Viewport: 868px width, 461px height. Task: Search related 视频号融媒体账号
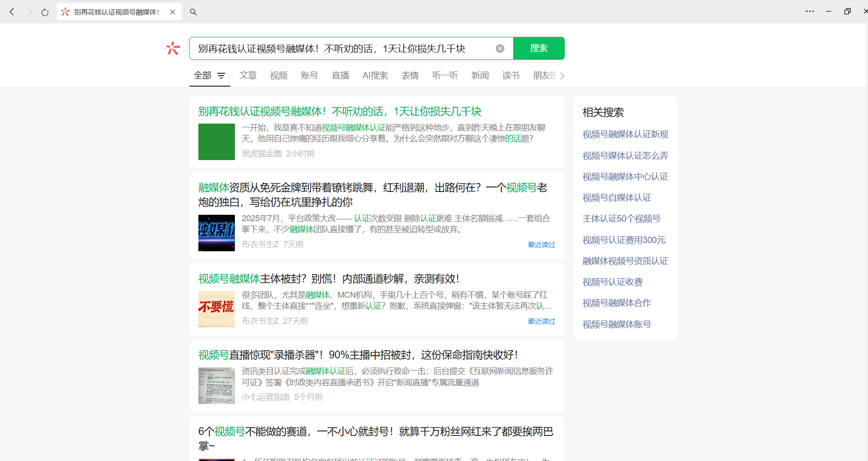[x=617, y=325]
